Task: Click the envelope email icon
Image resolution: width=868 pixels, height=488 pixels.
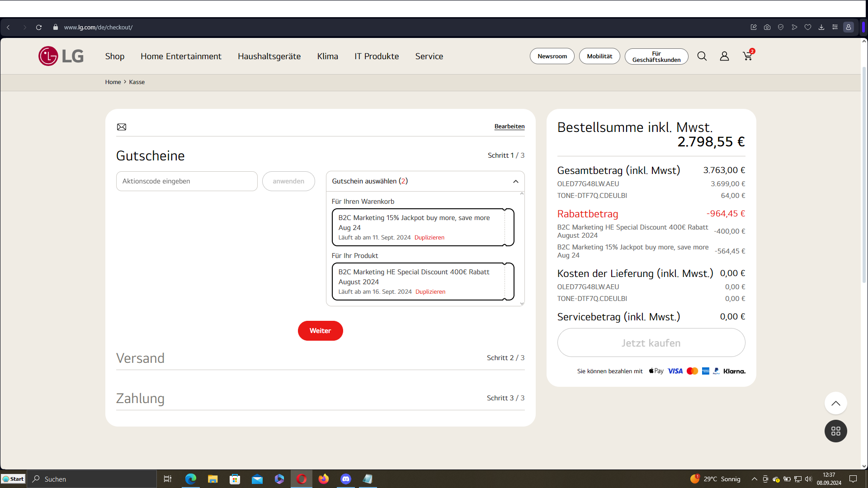Action: [x=122, y=127]
